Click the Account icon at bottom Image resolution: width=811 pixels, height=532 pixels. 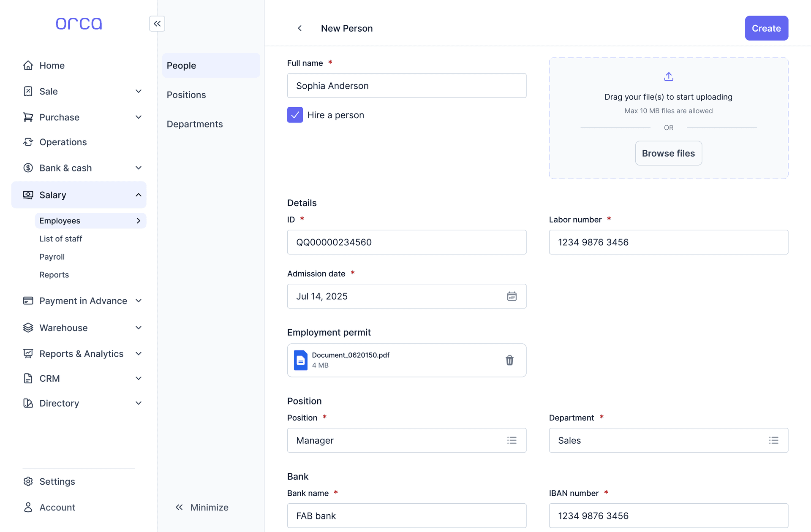pos(28,507)
